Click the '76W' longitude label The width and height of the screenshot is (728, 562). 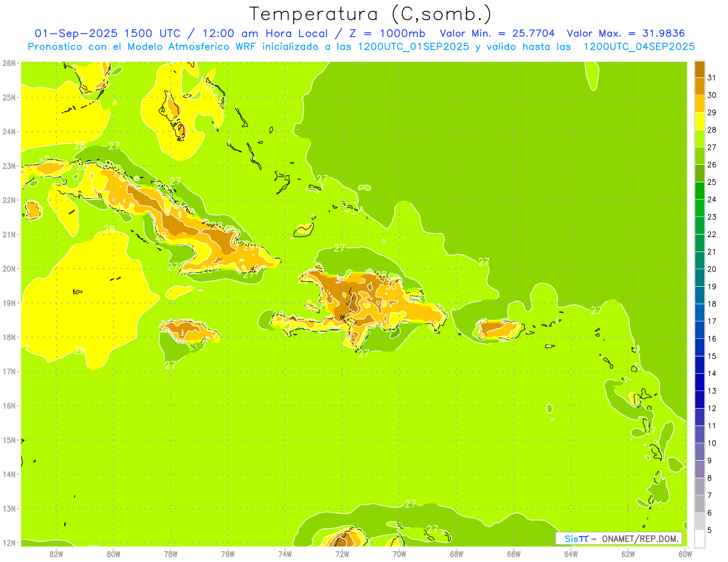pos(228,554)
